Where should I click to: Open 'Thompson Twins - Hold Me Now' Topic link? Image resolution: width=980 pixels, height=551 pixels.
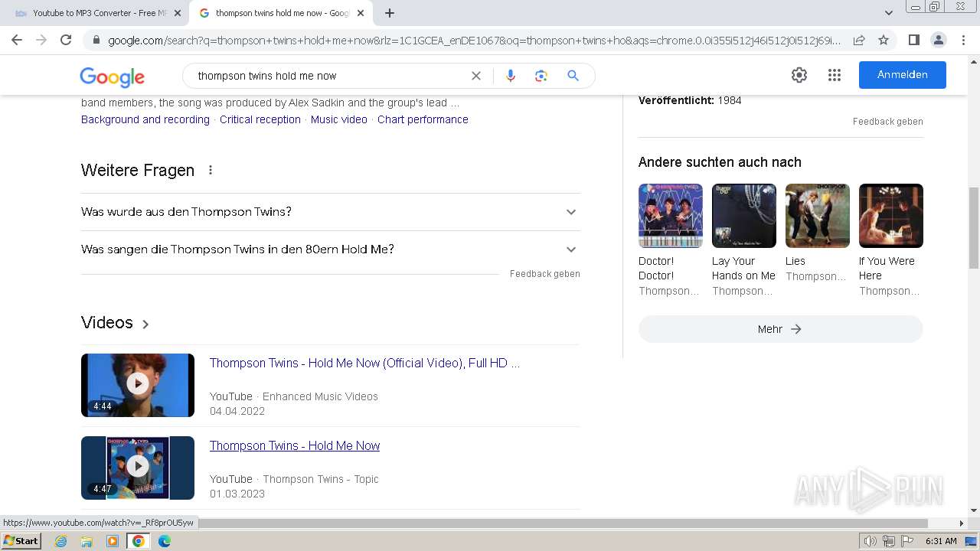295,445
